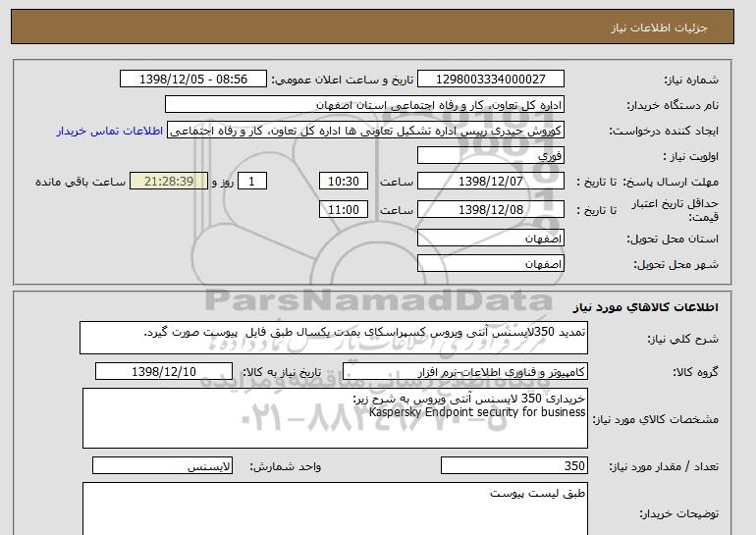This screenshot has height=535, width=756.
Task: Click general need description text box
Action: tap(334, 338)
